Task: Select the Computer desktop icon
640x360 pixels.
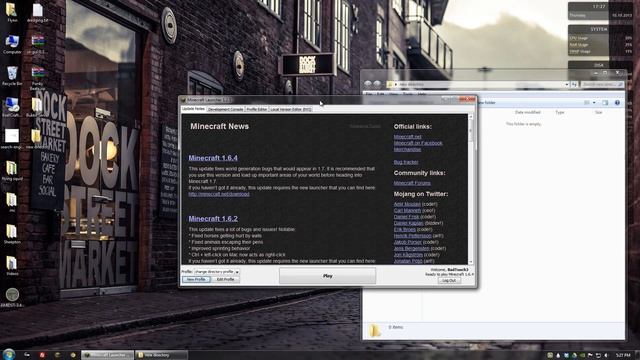Action: 12,44
